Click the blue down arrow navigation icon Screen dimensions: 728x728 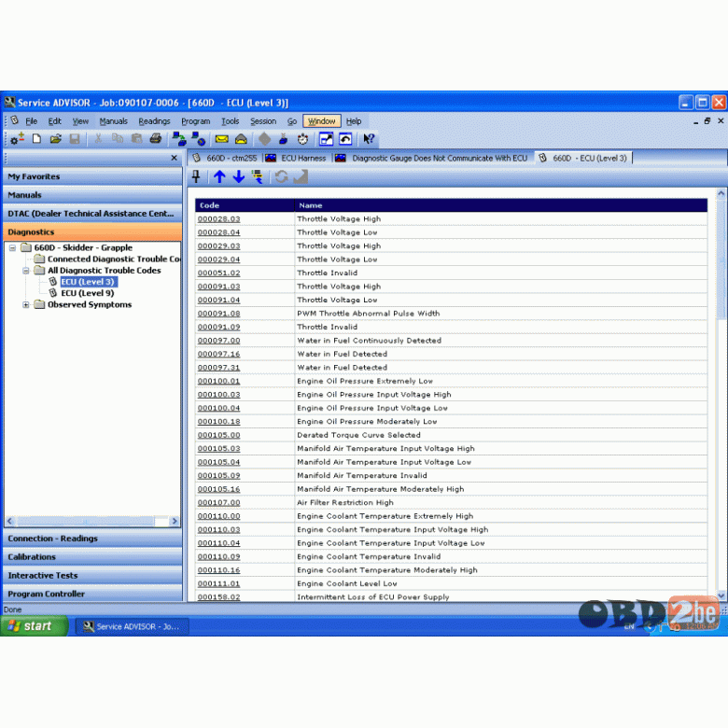[239, 176]
